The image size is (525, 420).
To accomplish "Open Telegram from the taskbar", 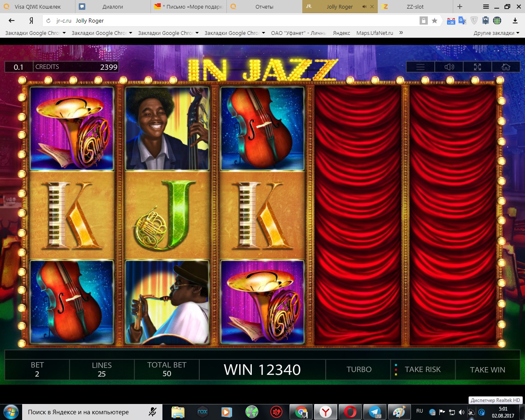I will click(375, 412).
